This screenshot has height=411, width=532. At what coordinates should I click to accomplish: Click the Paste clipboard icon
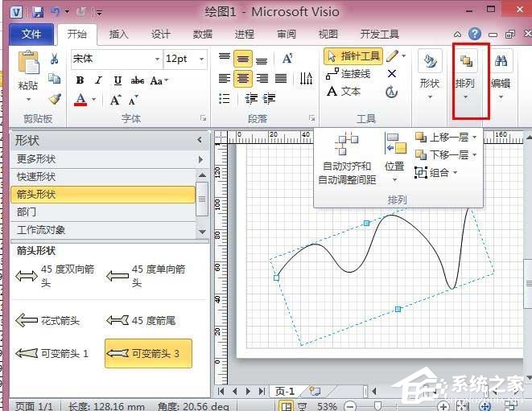point(28,62)
